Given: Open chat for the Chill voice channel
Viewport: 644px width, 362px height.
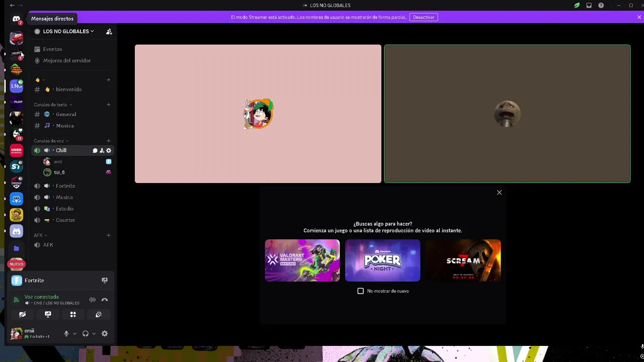Looking at the screenshot, I should [95, 150].
